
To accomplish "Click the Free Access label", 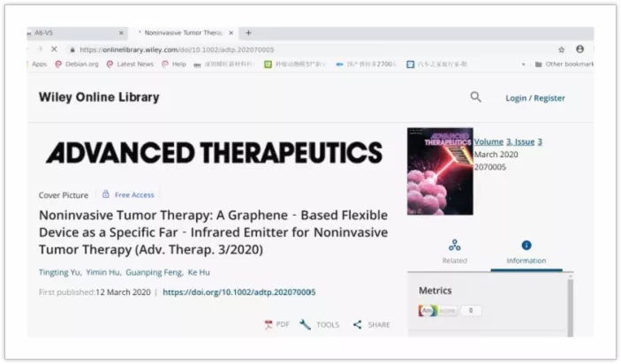I will point(134,195).
